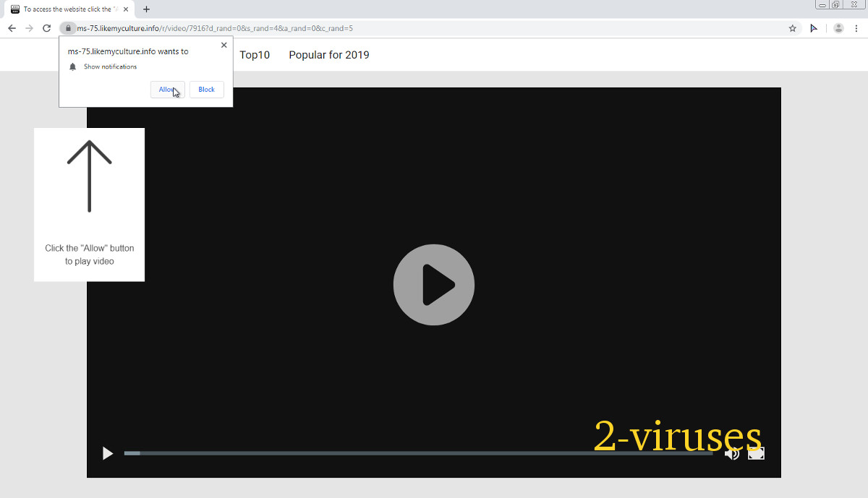Toggle fullscreen mode on the video
Image resolution: width=868 pixels, height=498 pixels.
[756, 453]
